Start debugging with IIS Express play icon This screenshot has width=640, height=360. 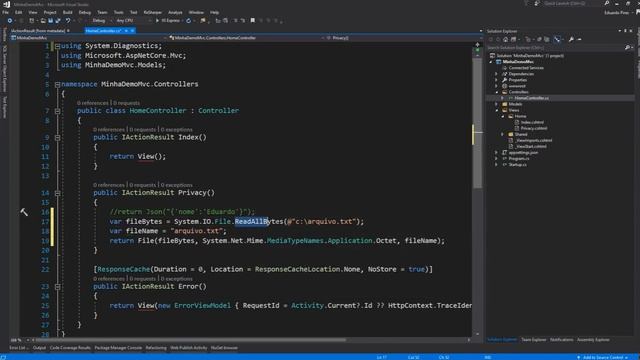[157, 20]
